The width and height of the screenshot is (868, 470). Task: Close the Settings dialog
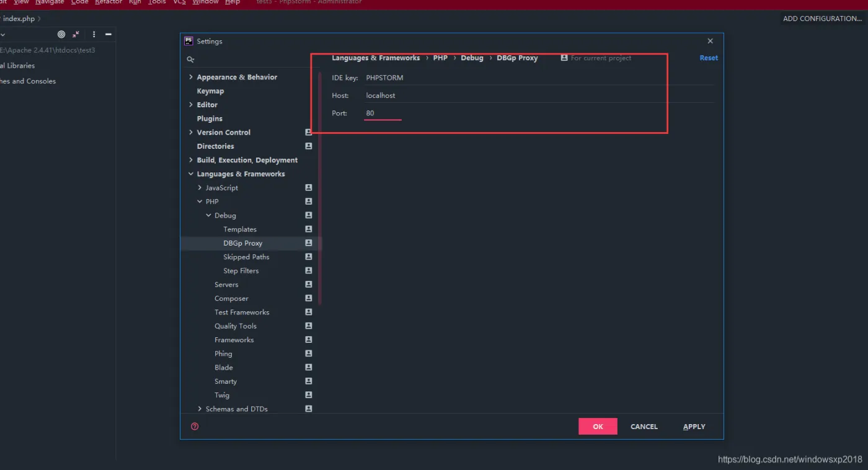tap(711, 41)
